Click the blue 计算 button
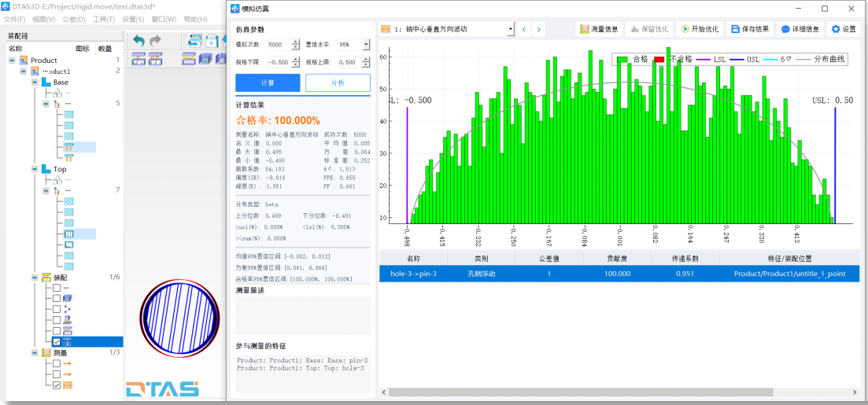The height and width of the screenshot is (405, 868). point(268,83)
